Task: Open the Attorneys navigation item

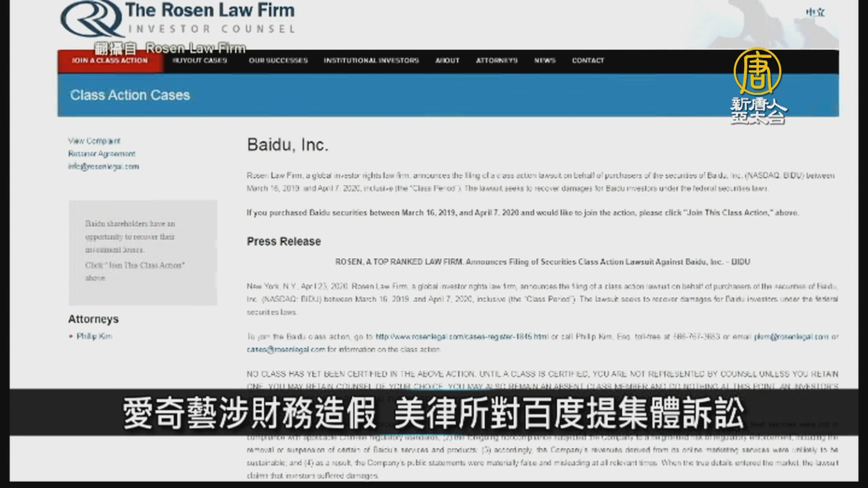Action: pos(496,61)
